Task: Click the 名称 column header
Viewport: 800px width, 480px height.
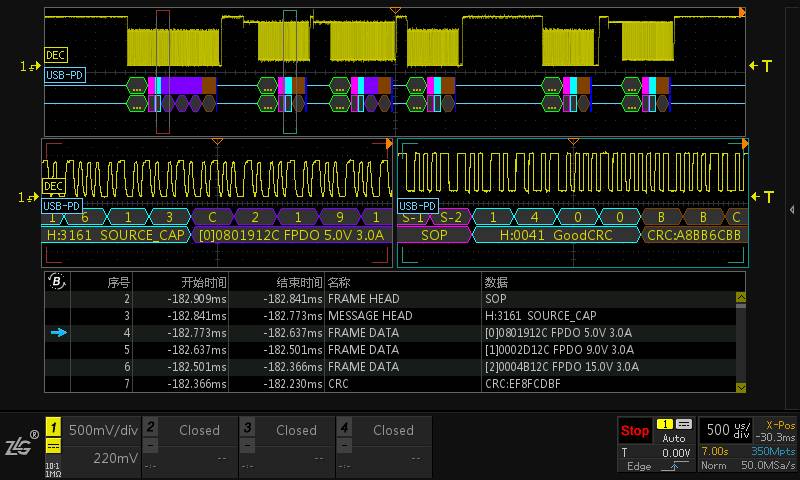Action: [339, 282]
